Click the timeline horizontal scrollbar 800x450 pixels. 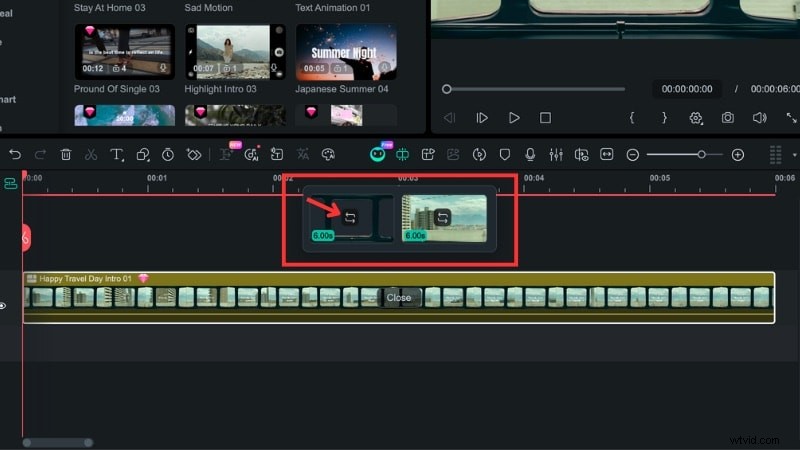(x=58, y=443)
